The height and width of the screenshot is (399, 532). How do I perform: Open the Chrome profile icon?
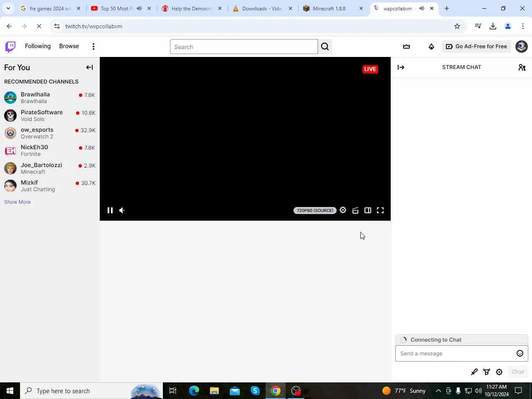(x=508, y=26)
